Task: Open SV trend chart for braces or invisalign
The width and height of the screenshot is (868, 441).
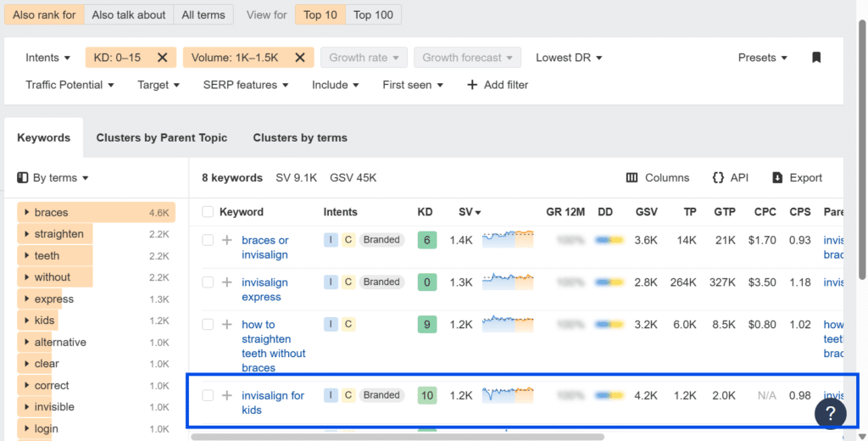Action: [508, 239]
